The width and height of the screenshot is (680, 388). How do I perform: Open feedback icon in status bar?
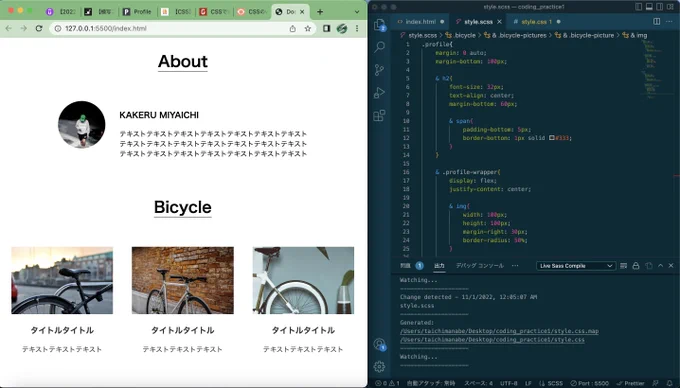tap(655, 383)
